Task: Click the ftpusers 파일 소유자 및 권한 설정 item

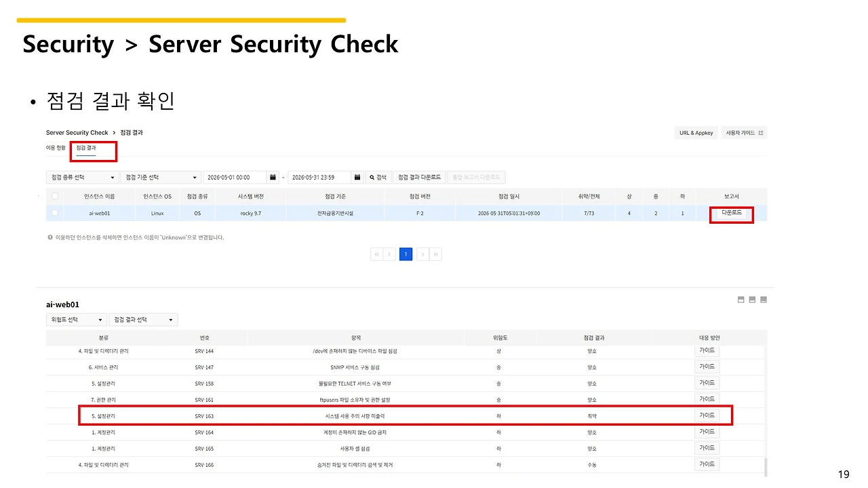Action: click(355, 399)
